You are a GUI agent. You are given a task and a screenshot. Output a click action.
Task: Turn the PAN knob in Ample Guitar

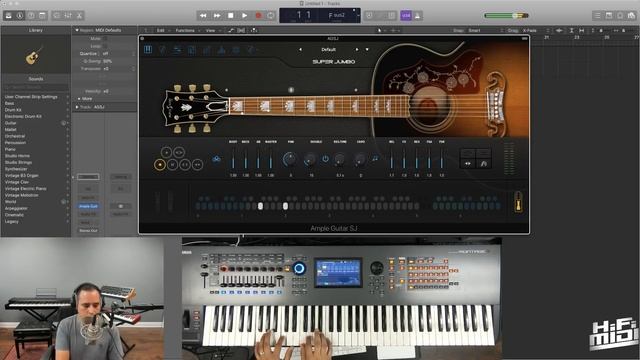(x=290, y=159)
